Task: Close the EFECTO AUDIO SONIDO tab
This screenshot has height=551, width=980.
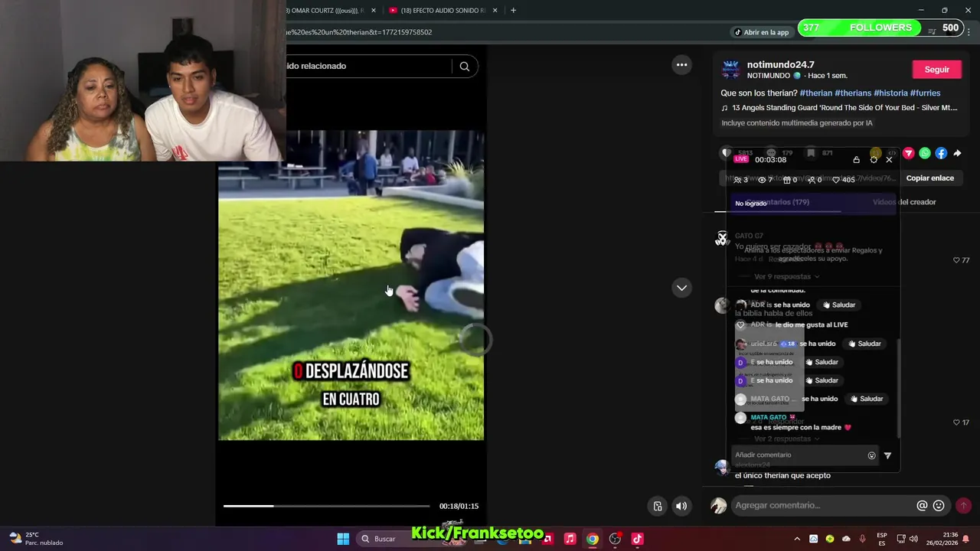Action: point(495,11)
